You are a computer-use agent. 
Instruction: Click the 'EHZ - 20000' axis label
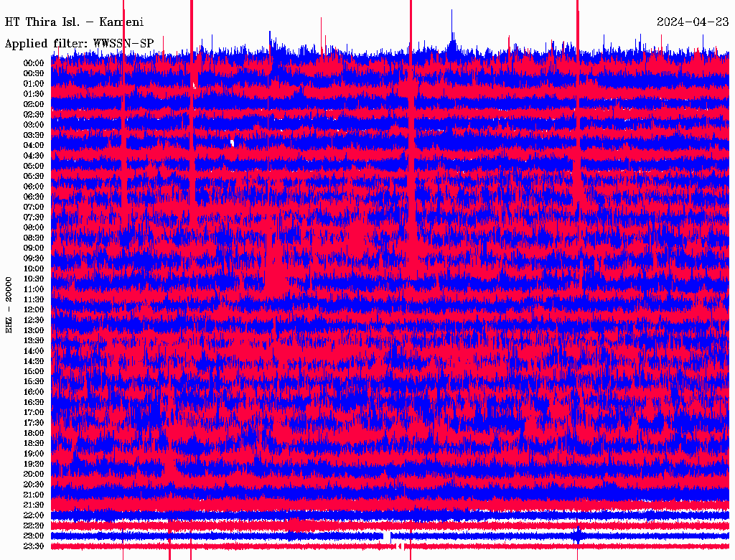pyautogui.click(x=9, y=305)
